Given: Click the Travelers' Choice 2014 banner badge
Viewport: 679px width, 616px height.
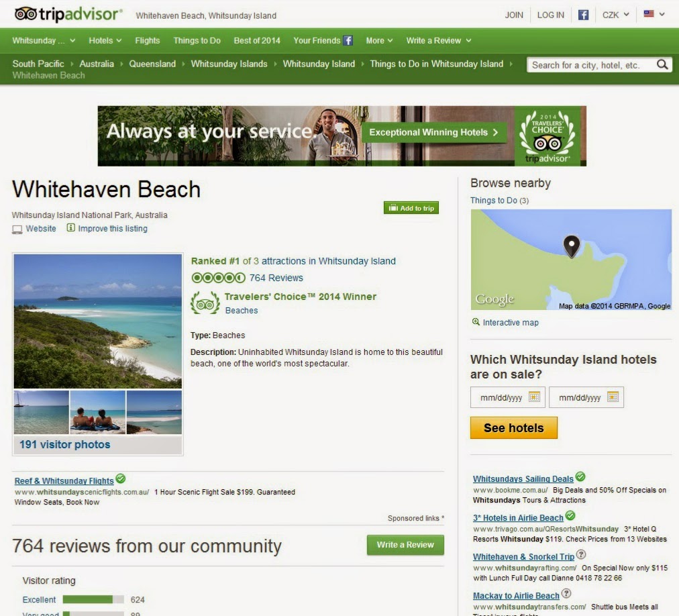Looking at the screenshot, I should click(x=547, y=136).
